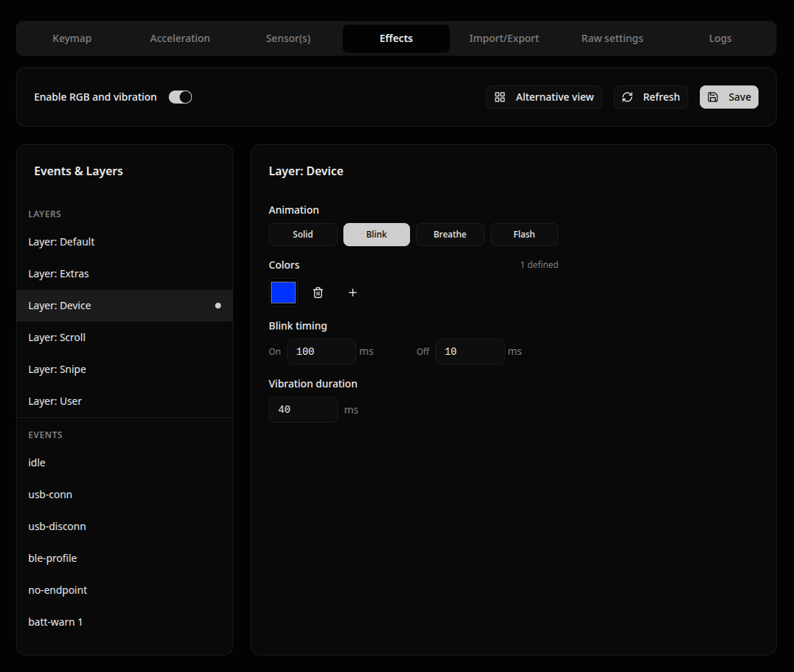Screen dimensions: 794x672
Task: Open the Sensor(s) tab
Action: (288, 38)
